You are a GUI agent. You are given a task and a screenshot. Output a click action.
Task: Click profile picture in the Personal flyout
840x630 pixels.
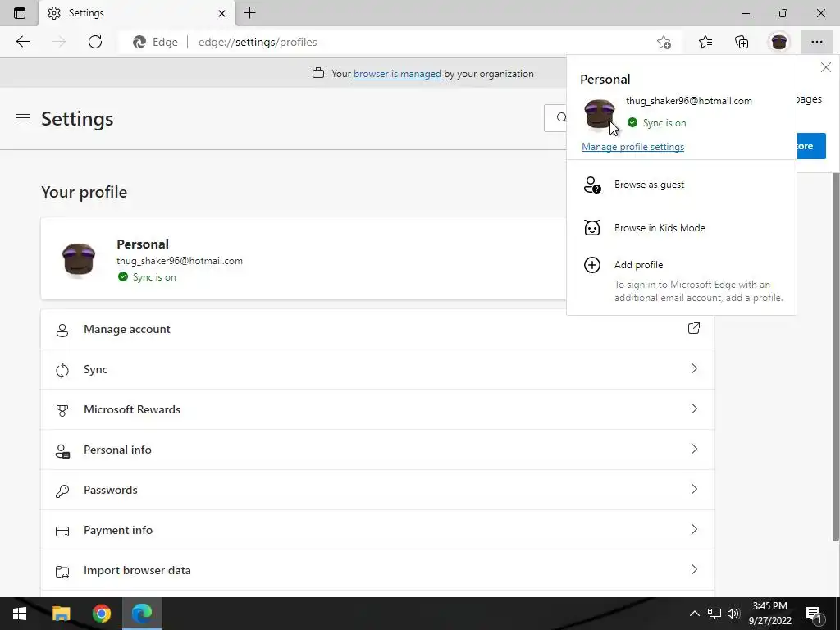599,114
